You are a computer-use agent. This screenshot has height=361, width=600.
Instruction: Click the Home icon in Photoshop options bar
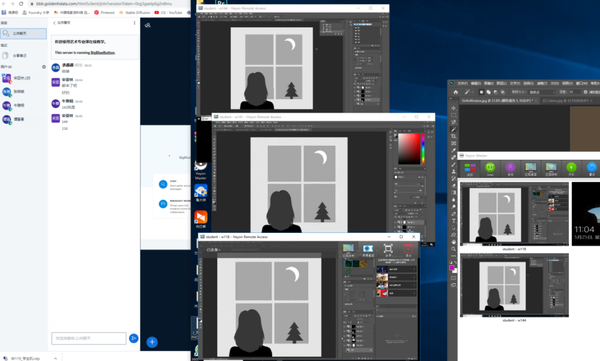tap(455, 92)
